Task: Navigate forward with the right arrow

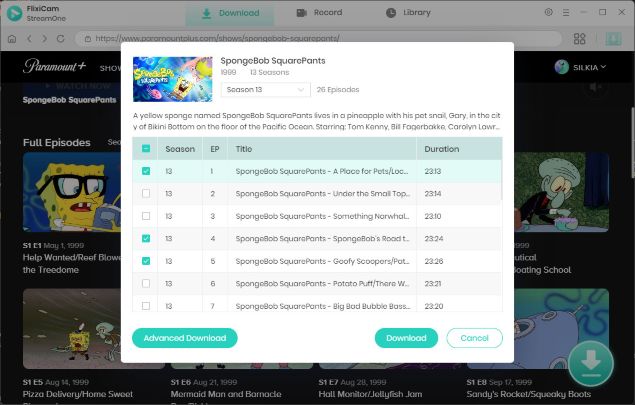Action: click(45, 39)
